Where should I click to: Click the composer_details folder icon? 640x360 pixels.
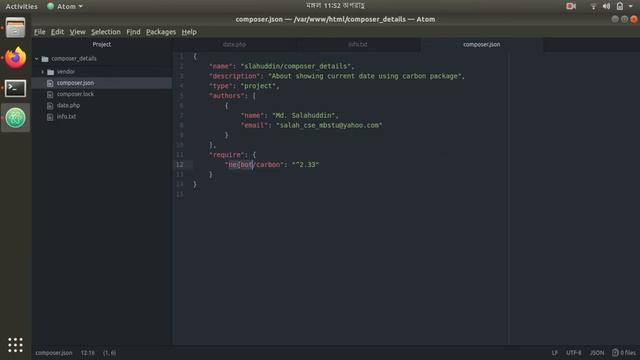[45, 59]
